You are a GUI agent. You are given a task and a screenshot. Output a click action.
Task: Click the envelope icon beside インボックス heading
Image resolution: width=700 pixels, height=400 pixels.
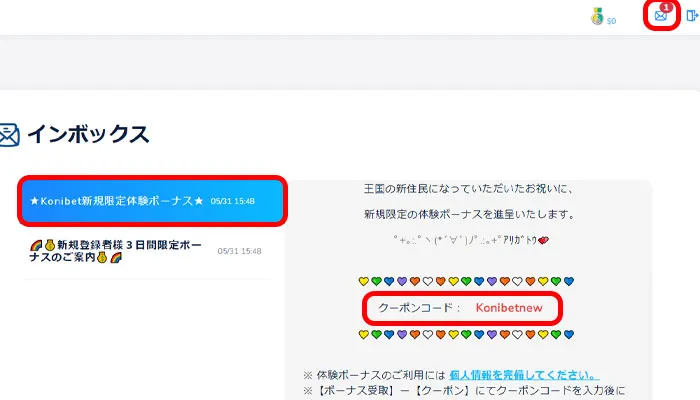point(9,135)
